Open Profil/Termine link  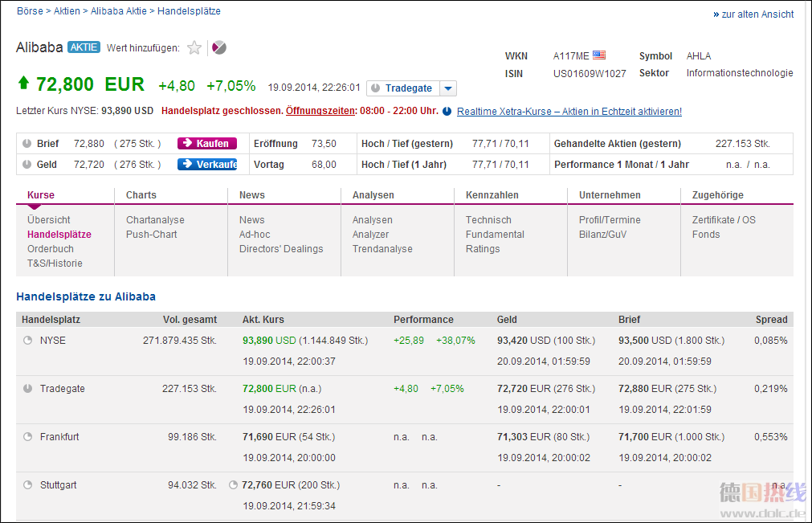[x=610, y=219]
